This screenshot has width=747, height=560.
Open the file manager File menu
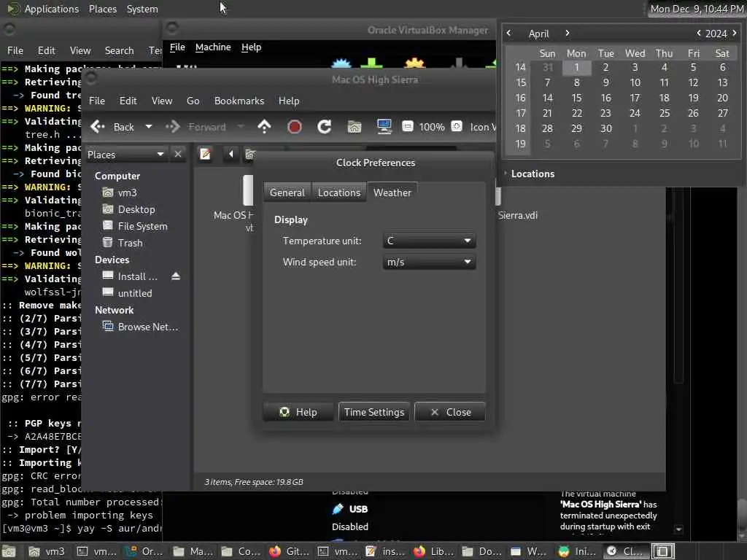tap(97, 101)
